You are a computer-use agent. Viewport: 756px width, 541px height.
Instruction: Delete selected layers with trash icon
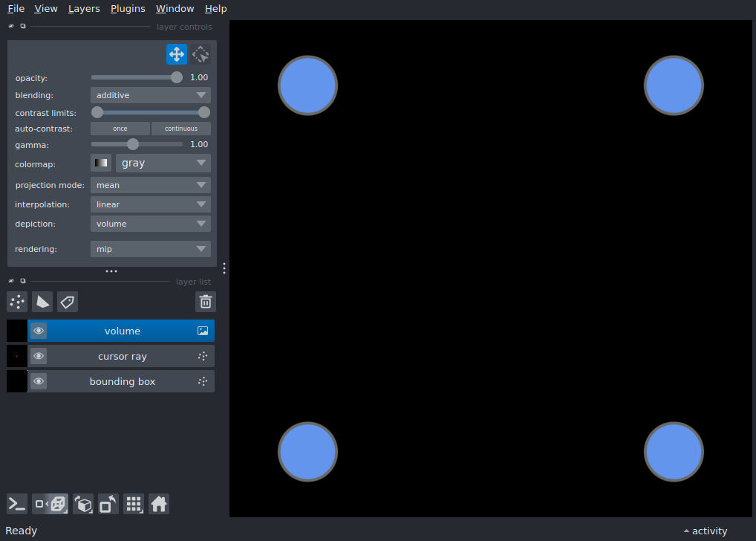point(206,302)
